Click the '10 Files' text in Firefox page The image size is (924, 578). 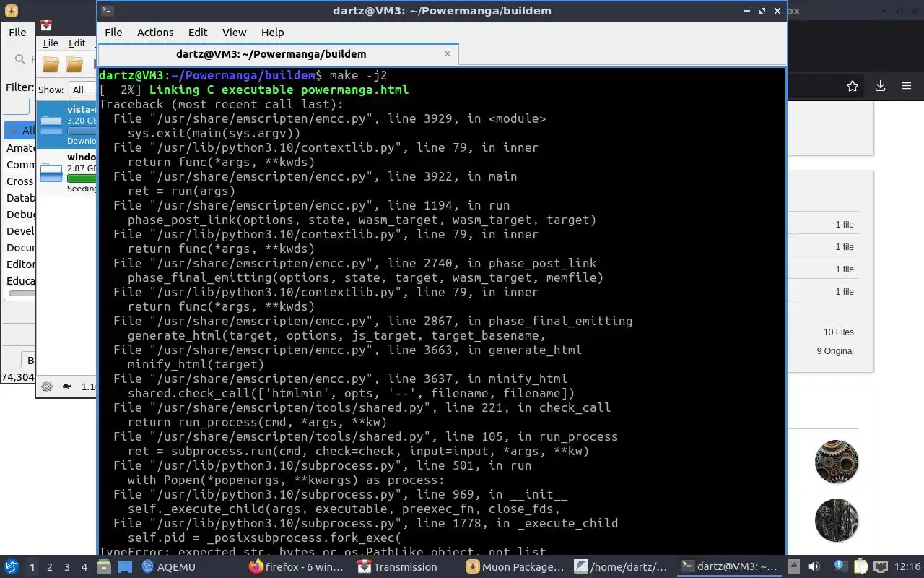pyautogui.click(x=838, y=332)
